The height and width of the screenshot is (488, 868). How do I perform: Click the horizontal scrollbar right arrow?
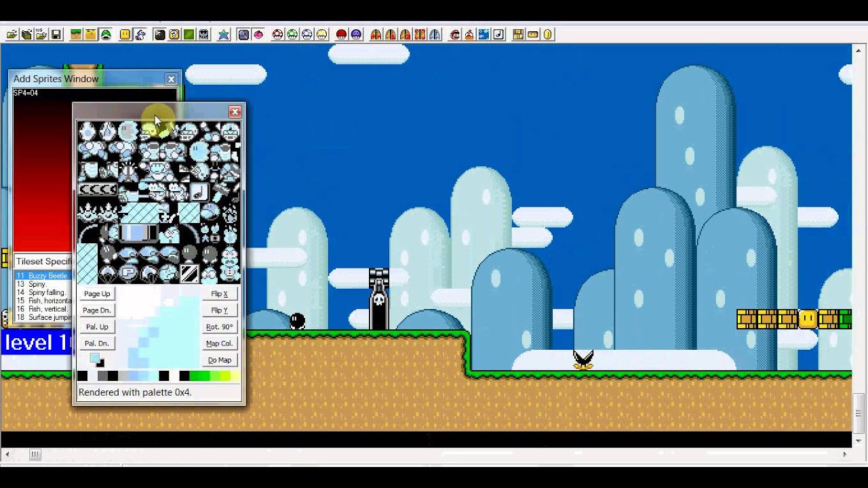coord(845,455)
